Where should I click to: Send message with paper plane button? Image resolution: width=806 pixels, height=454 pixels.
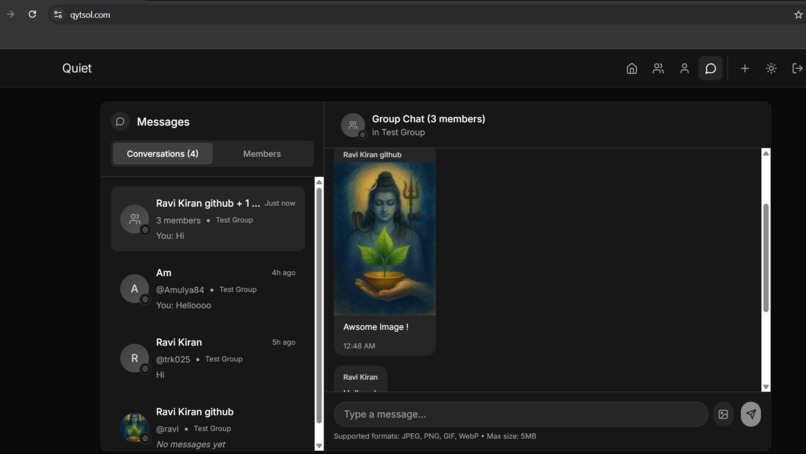(750, 414)
